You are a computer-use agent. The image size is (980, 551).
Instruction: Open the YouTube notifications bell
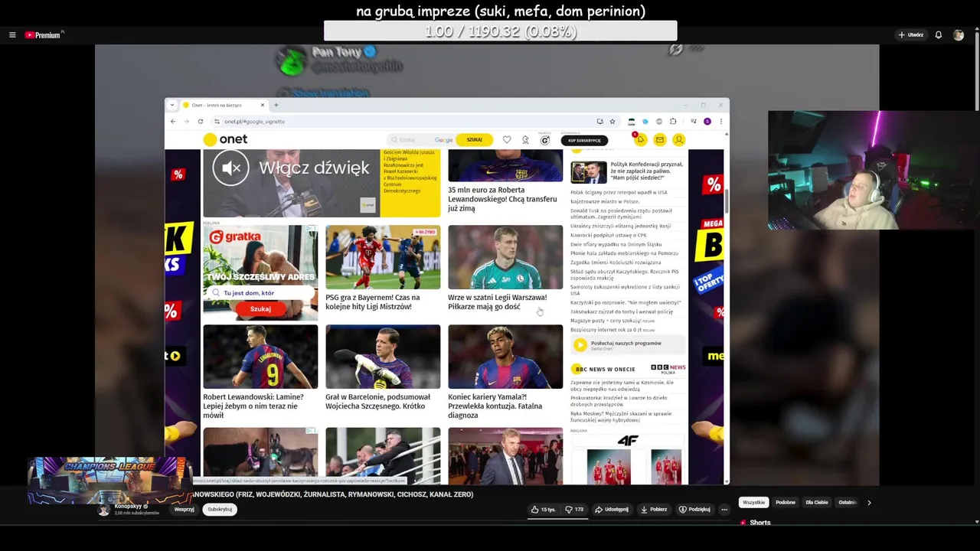point(939,35)
